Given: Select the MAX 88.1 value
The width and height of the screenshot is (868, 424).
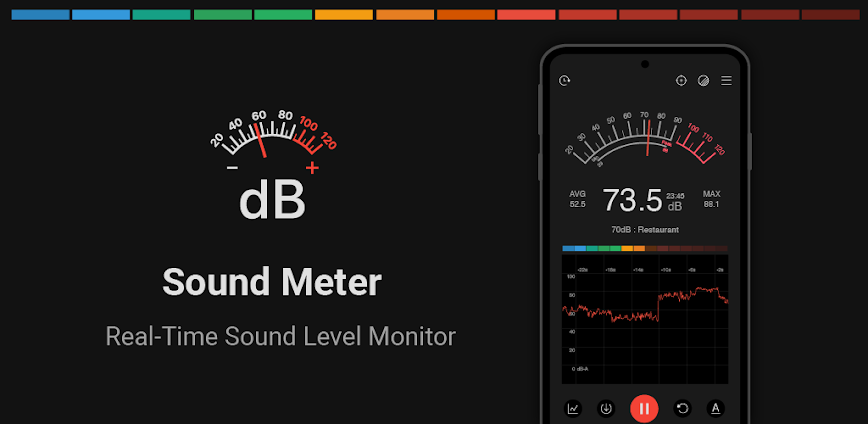Looking at the screenshot, I should [711, 199].
